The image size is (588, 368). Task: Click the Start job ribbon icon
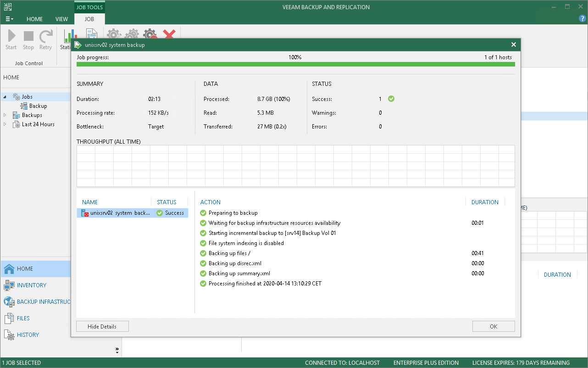tap(11, 36)
